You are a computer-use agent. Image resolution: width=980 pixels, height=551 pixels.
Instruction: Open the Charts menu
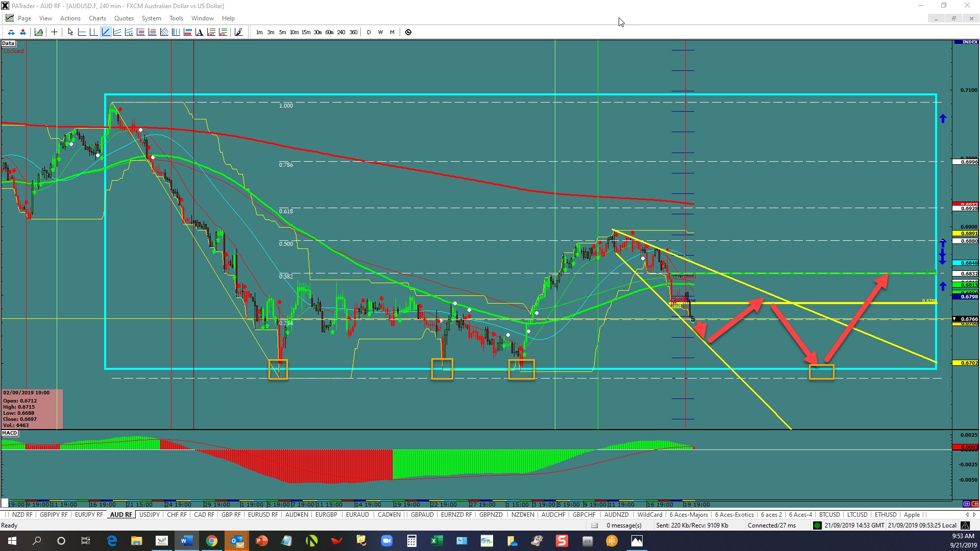(97, 18)
